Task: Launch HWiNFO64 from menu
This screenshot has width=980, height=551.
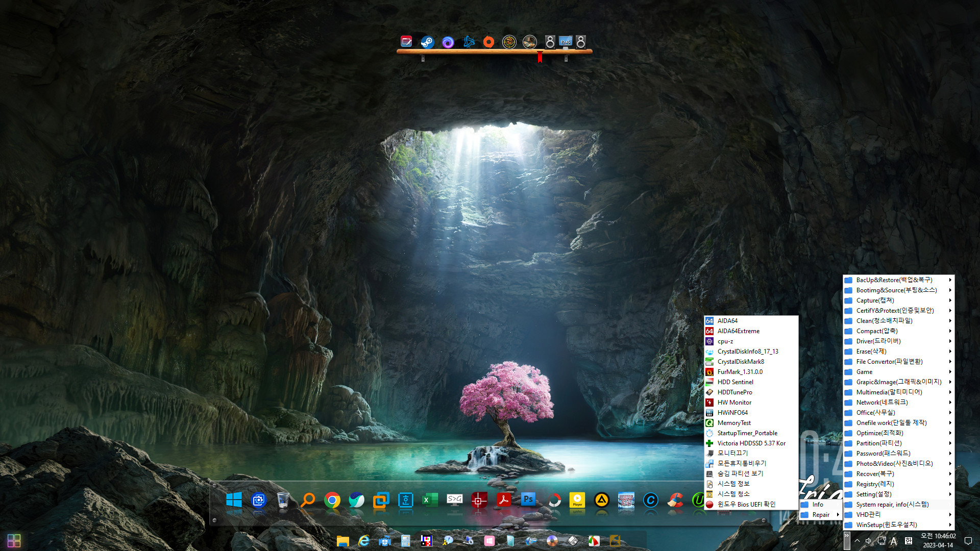Action: pyautogui.click(x=751, y=412)
